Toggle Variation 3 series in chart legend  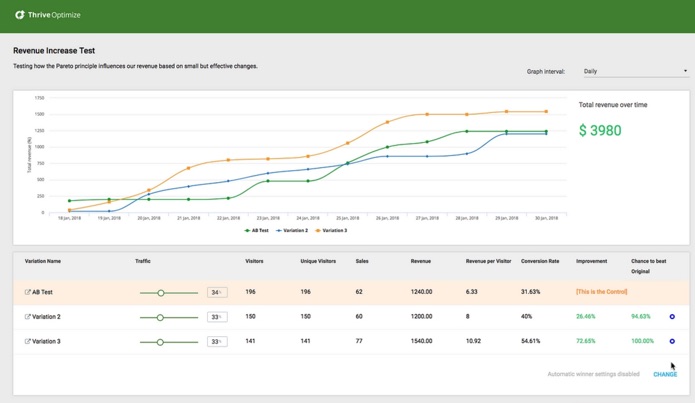point(331,231)
